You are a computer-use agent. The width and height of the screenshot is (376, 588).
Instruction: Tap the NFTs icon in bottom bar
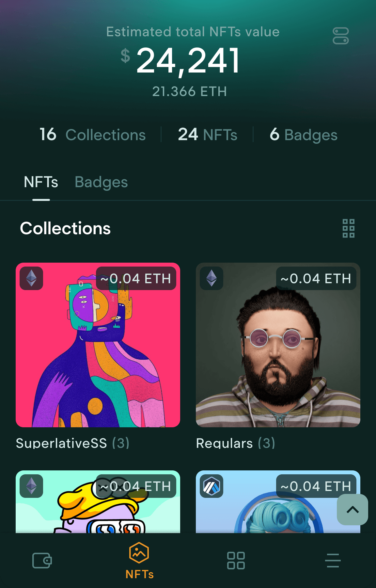(139, 561)
